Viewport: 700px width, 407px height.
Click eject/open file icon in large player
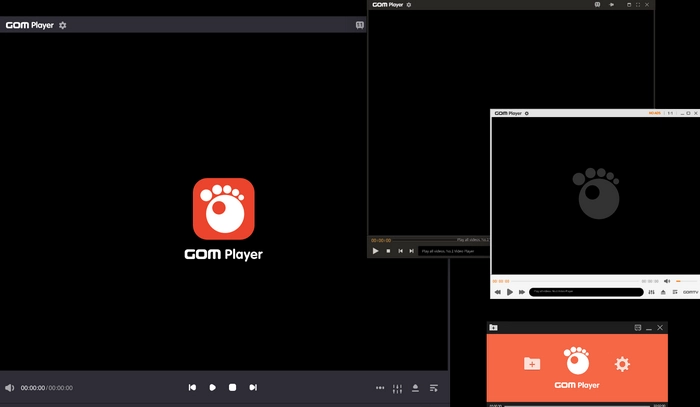(415, 388)
